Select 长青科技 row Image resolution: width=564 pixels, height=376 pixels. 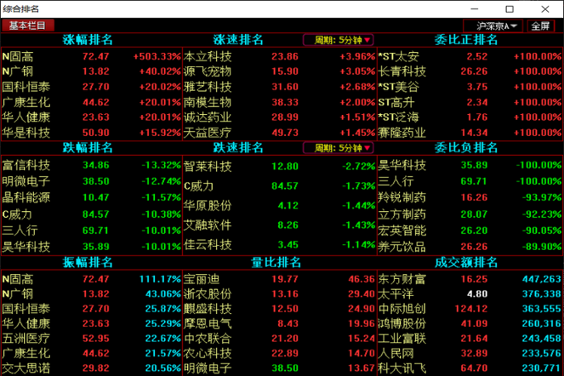(x=470, y=71)
